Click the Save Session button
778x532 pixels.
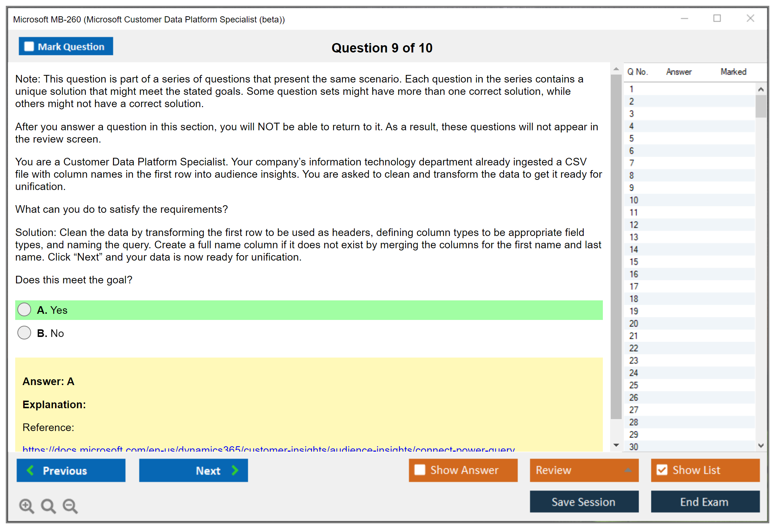pyautogui.click(x=584, y=502)
